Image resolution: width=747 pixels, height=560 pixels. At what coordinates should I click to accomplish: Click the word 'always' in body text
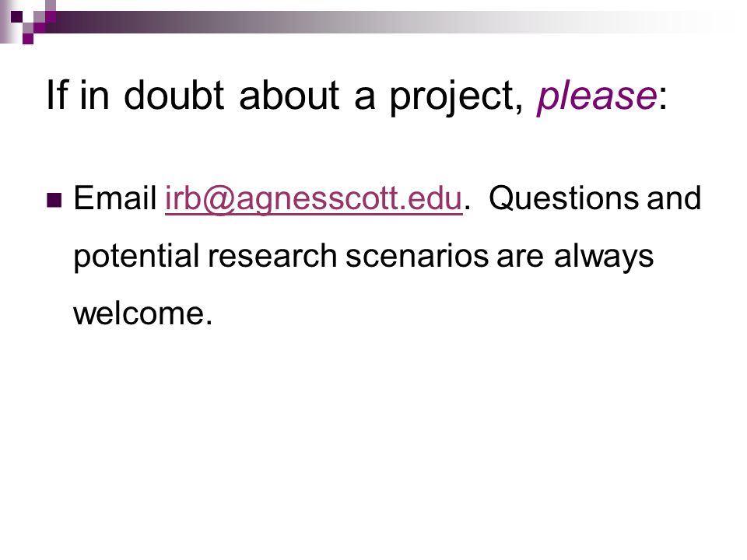[604, 257]
